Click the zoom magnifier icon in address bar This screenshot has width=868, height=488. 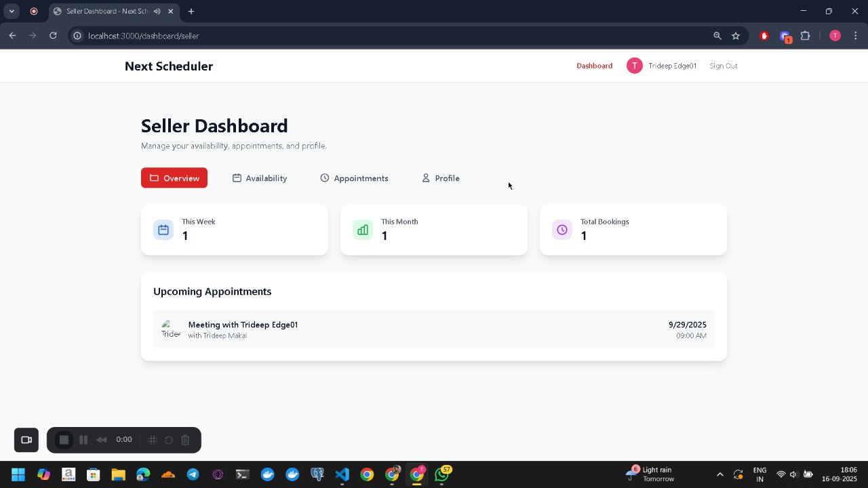coord(717,36)
